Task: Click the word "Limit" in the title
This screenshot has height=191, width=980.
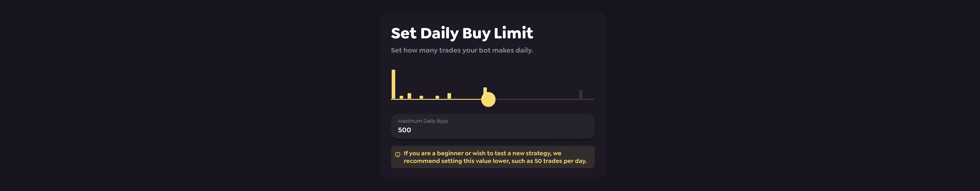Action: (x=513, y=33)
